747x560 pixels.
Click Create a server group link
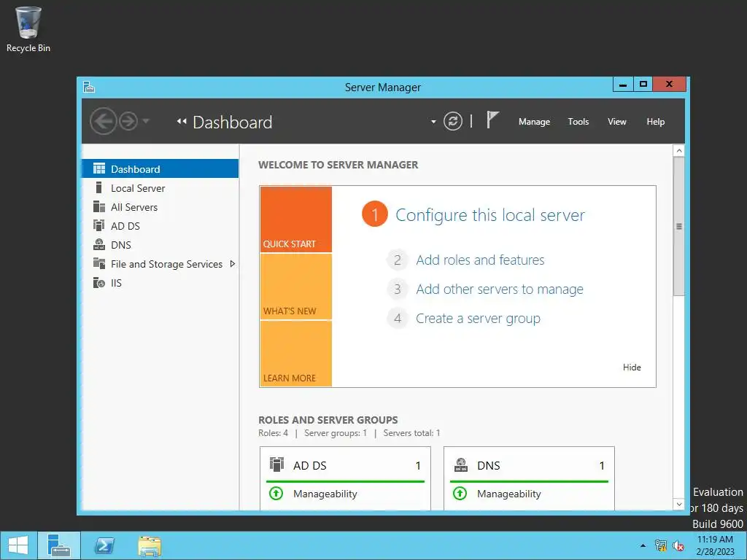[478, 318]
